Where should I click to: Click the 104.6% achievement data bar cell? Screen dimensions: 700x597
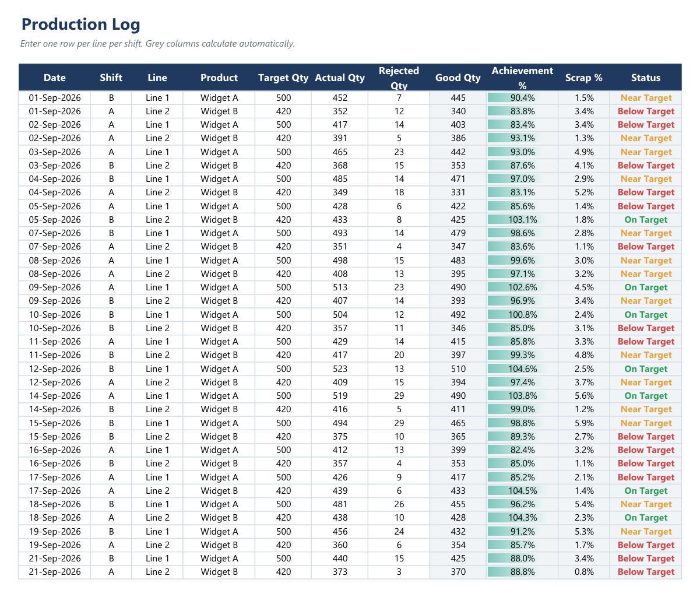[522, 369]
